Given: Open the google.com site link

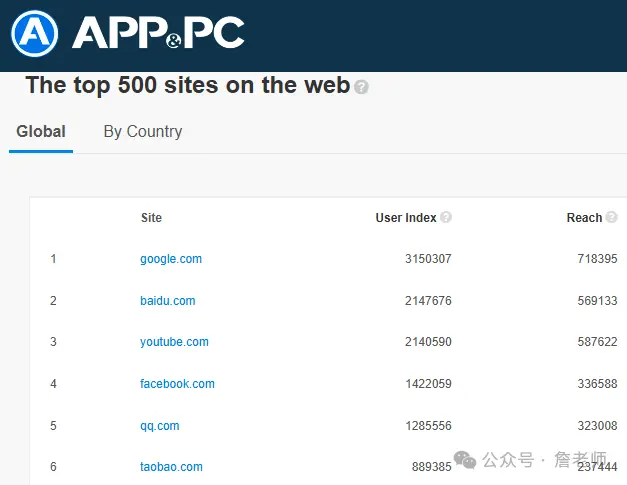Looking at the screenshot, I should click(171, 259).
